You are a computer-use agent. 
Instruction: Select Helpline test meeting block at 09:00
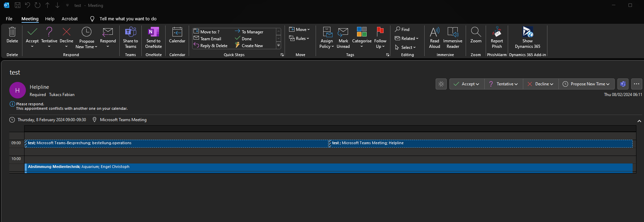click(x=480, y=143)
